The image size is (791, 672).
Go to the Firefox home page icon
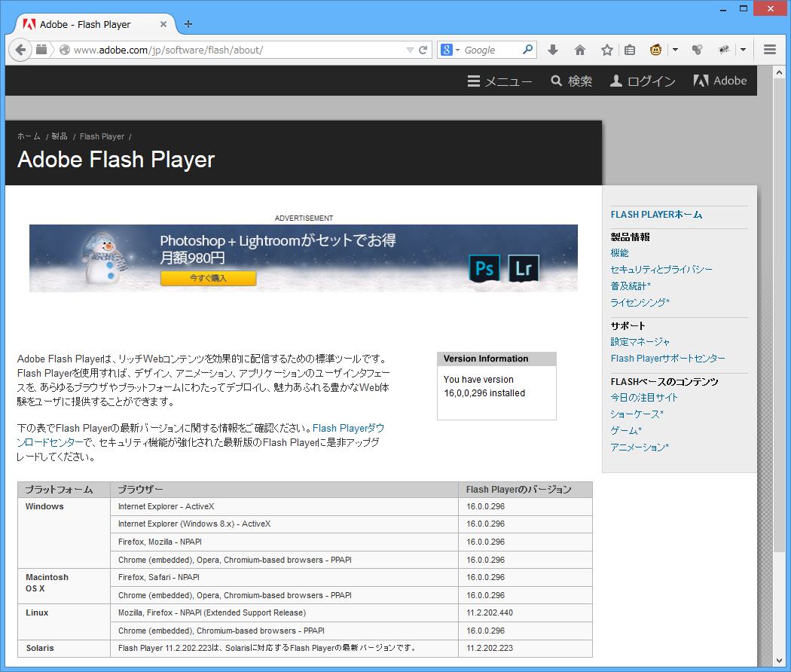click(580, 50)
